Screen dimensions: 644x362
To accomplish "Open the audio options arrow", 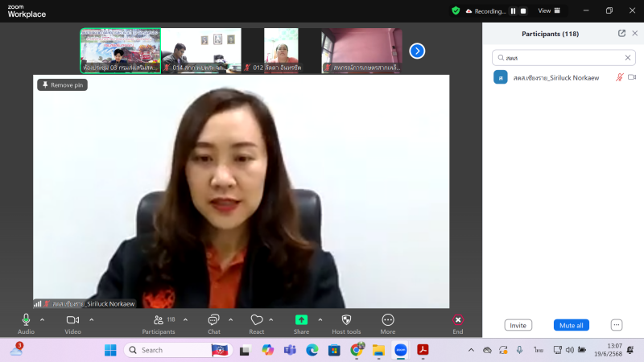I will tap(43, 319).
